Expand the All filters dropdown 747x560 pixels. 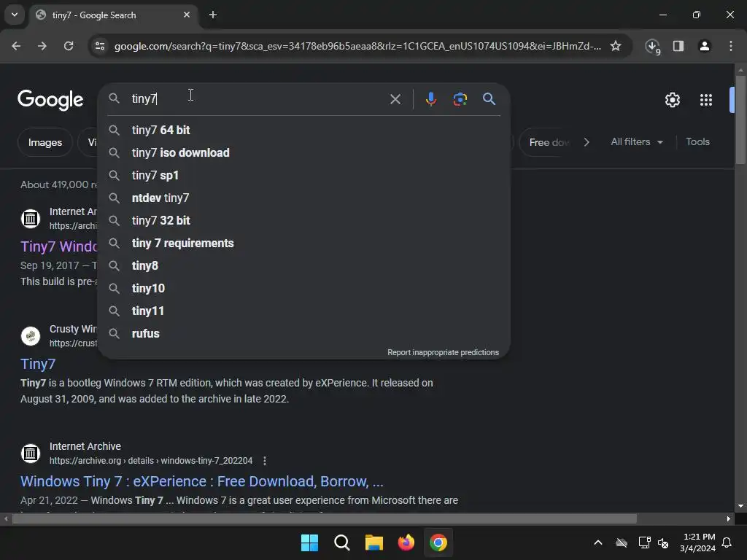pyautogui.click(x=636, y=142)
